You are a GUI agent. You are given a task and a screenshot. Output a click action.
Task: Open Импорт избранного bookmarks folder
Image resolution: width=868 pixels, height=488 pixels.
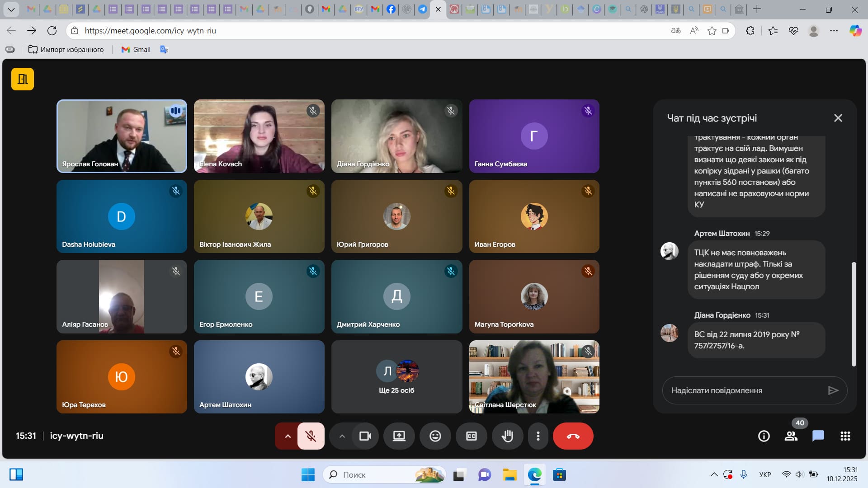click(x=66, y=50)
